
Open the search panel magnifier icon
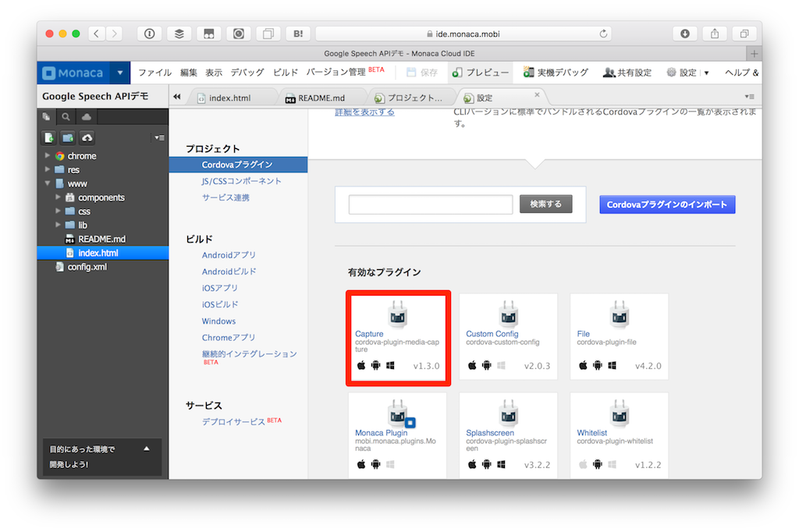pos(66,117)
